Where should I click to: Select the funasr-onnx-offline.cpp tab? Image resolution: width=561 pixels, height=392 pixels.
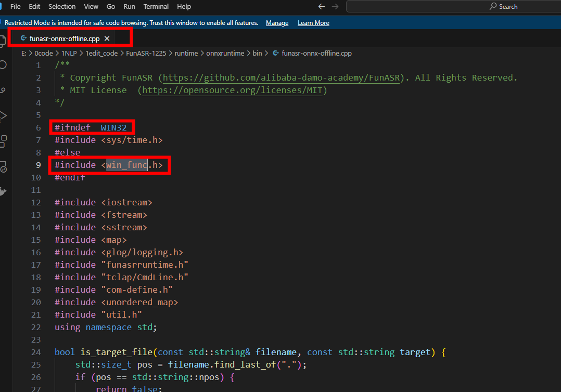pyautogui.click(x=65, y=38)
